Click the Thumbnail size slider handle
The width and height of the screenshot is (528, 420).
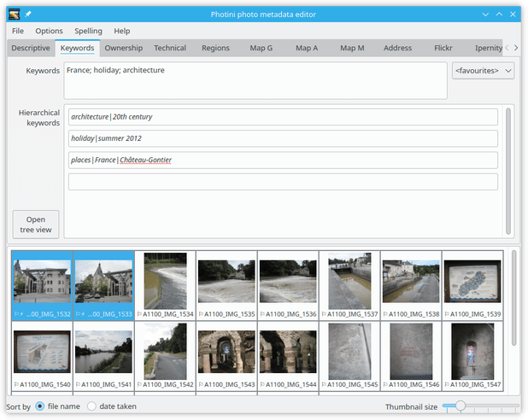pos(461,405)
